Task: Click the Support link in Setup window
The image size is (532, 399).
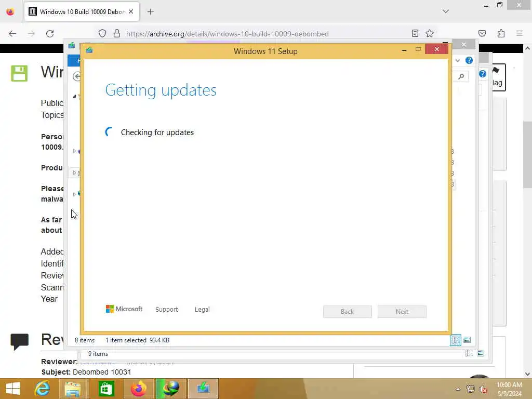Action: [x=167, y=310]
